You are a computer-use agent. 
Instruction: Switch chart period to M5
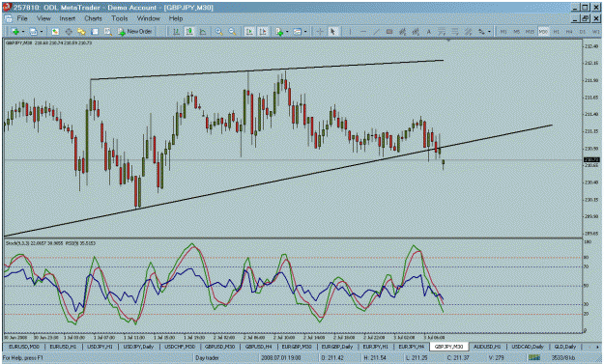[517, 32]
